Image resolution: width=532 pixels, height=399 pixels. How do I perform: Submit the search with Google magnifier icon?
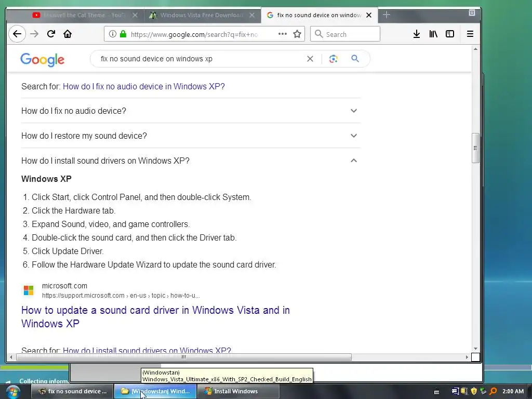[355, 59]
